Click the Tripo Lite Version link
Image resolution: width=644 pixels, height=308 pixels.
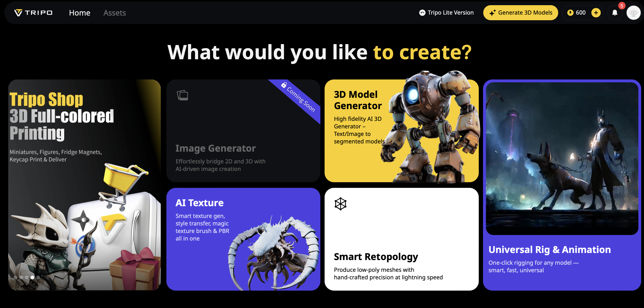coord(446,12)
